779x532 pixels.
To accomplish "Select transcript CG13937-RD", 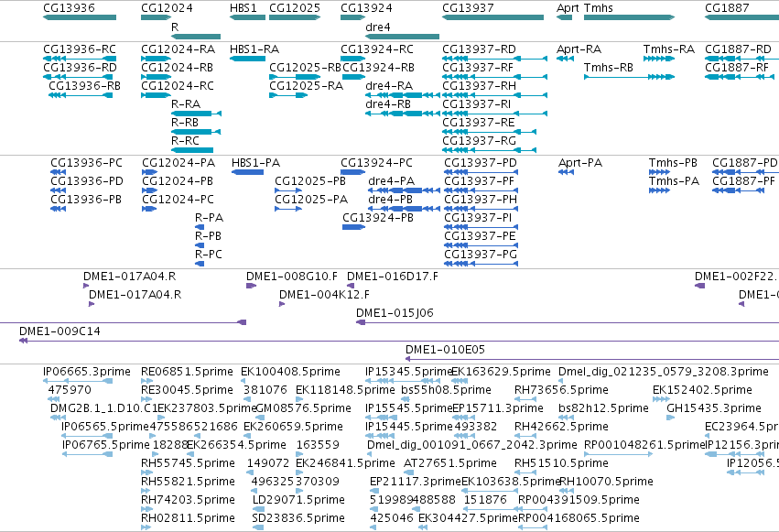I will pyautogui.click(x=479, y=49).
